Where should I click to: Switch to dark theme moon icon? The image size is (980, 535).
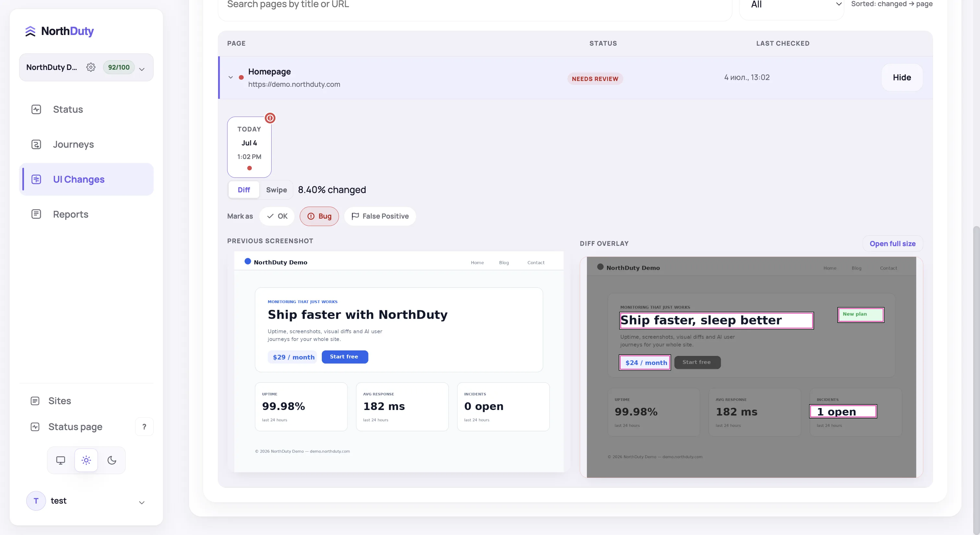coord(112,461)
